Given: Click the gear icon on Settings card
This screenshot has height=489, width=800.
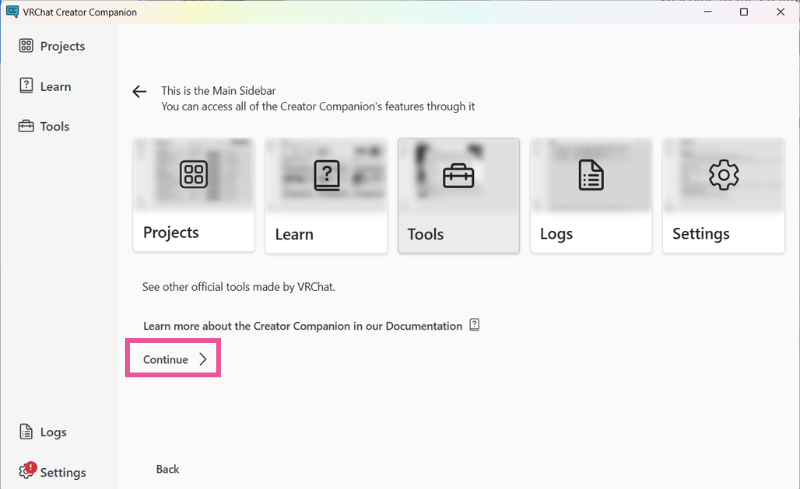Looking at the screenshot, I should 723,175.
